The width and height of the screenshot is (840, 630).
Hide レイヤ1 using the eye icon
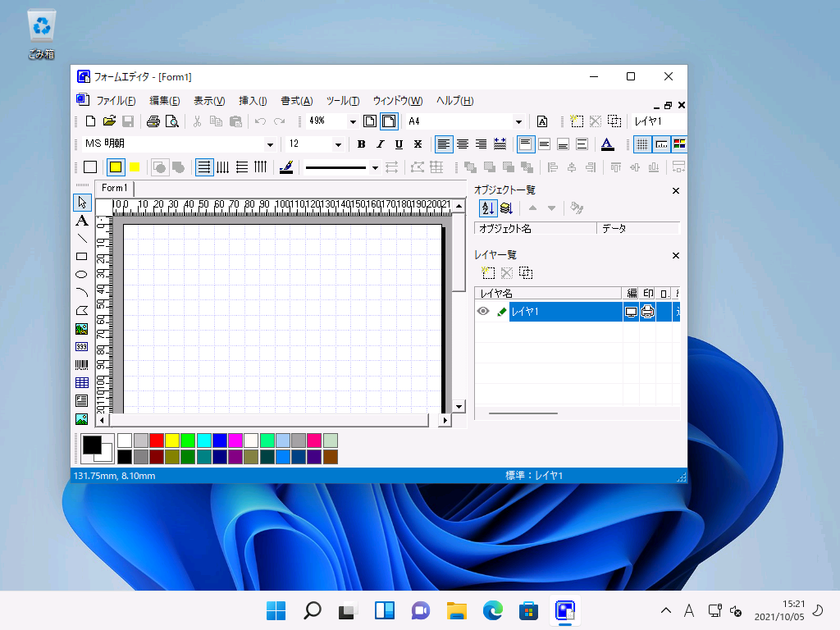coord(482,311)
